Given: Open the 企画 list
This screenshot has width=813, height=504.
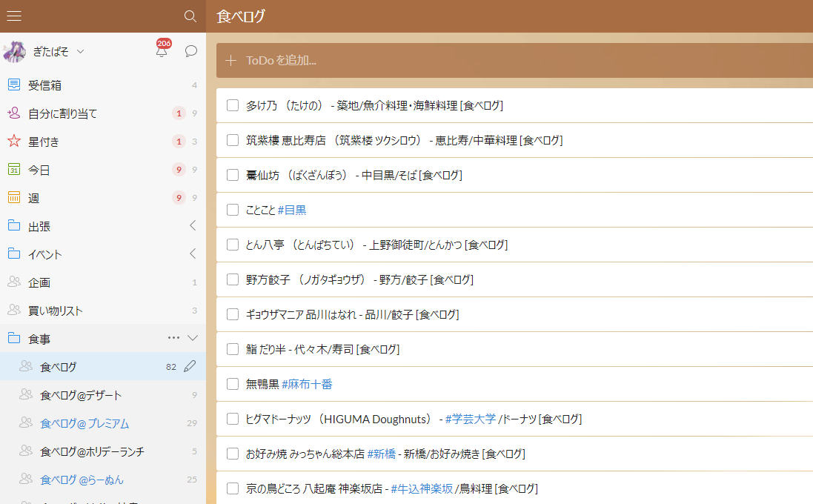Looking at the screenshot, I should pos(103,282).
